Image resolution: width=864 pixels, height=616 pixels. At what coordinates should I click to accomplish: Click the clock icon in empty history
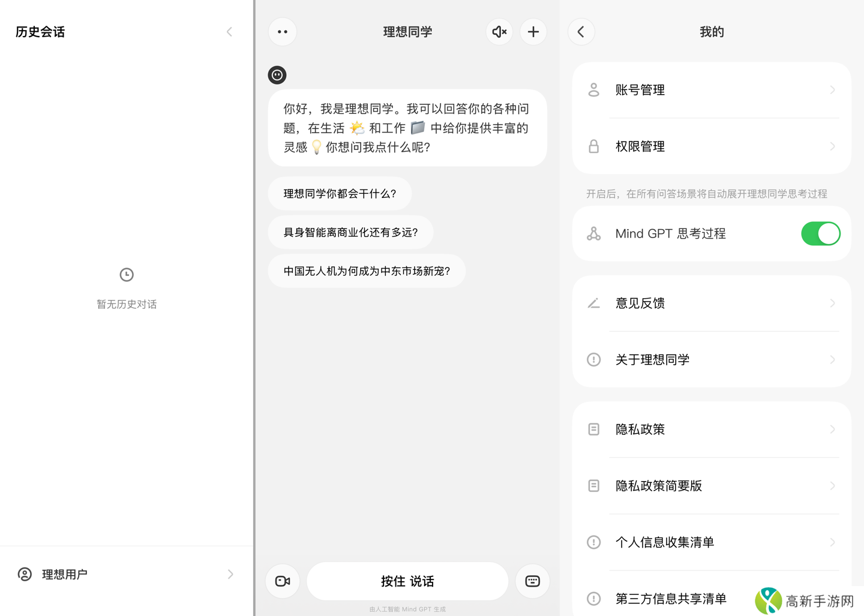pos(127,275)
